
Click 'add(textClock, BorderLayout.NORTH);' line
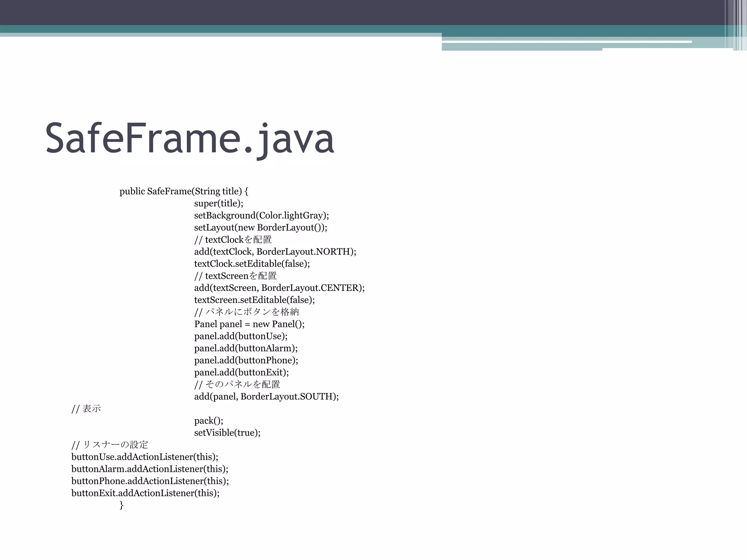pyautogui.click(x=275, y=252)
